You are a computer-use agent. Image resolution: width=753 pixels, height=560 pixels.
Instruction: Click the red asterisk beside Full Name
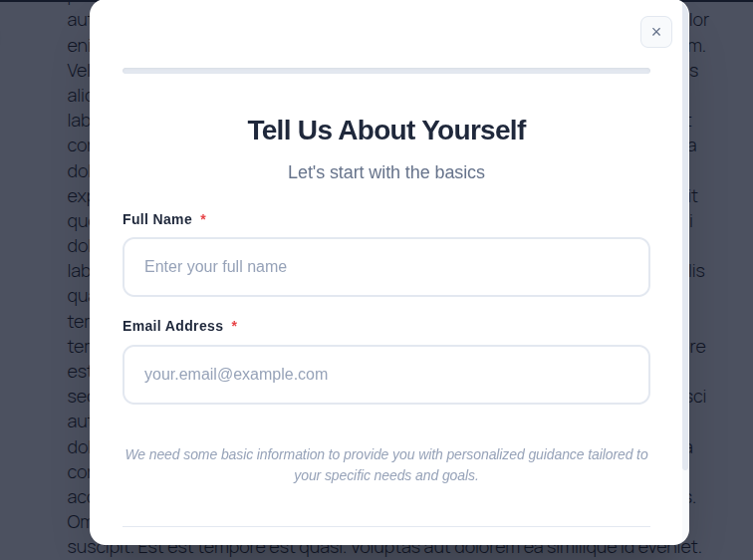click(x=203, y=218)
